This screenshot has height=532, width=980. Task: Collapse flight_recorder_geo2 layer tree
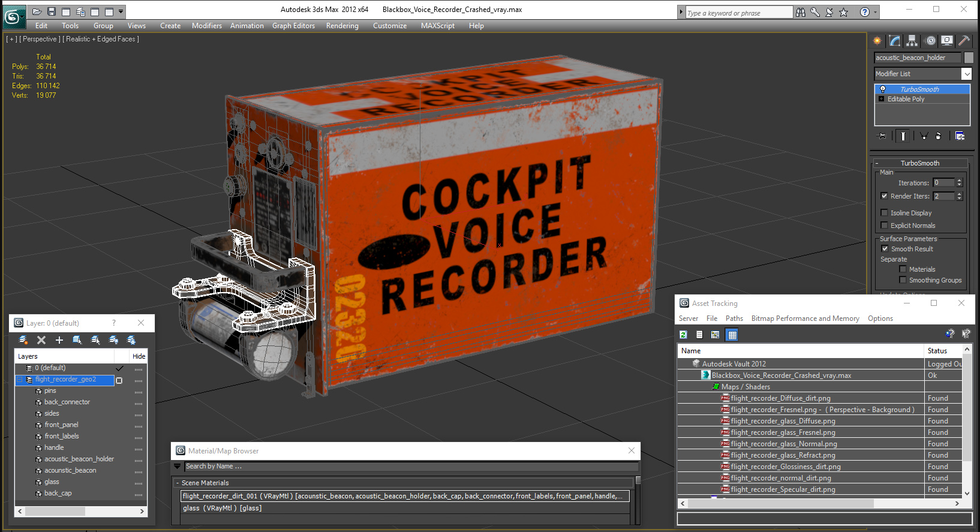[x=19, y=380]
